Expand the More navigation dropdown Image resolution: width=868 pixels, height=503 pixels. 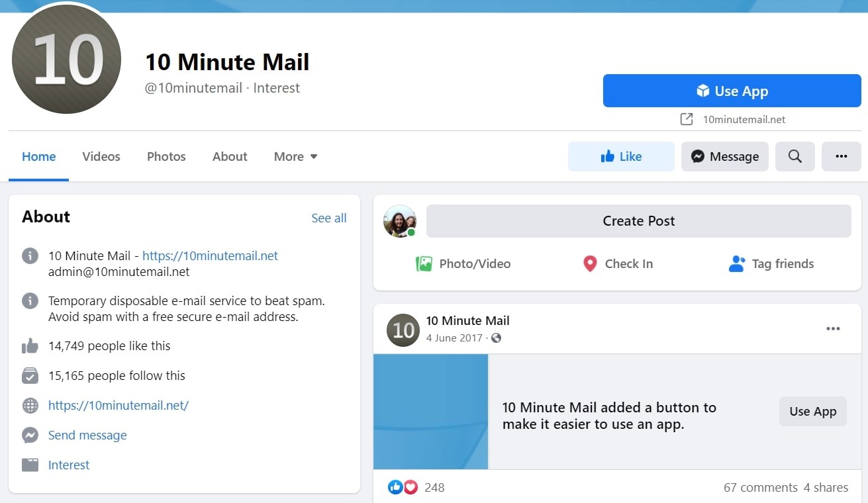point(295,156)
